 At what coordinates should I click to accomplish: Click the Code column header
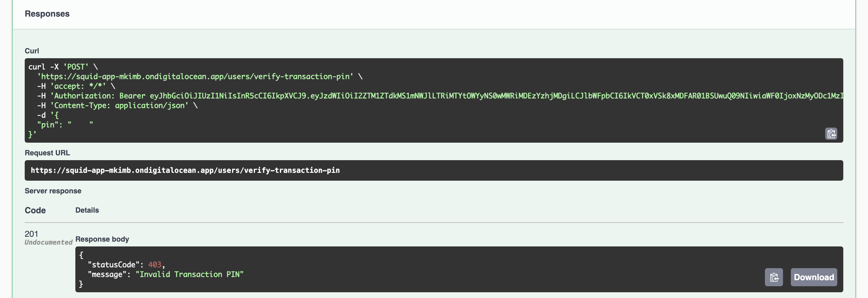pyautogui.click(x=35, y=210)
